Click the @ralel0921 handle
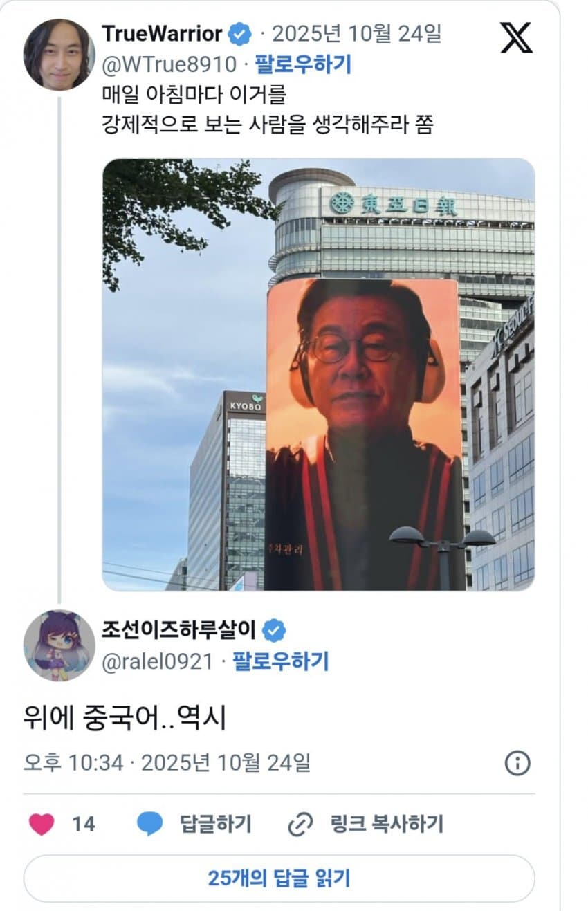 [x=157, y=662]
